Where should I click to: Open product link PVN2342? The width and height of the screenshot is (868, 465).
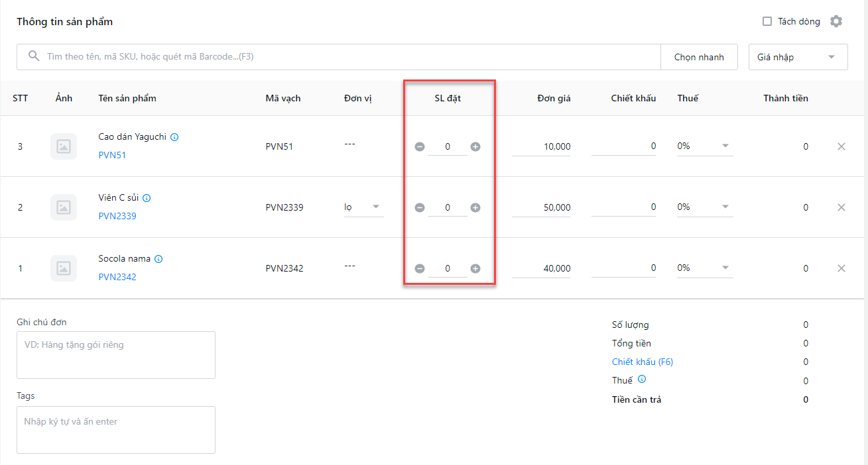click(x=117, y=277)
